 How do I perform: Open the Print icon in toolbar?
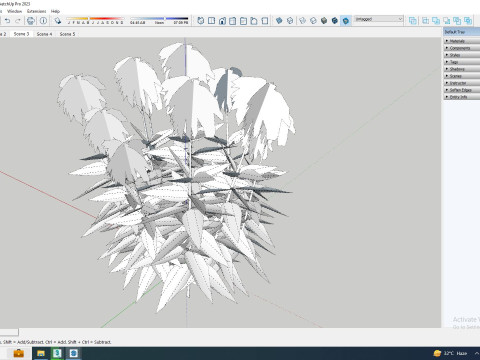point(31,21)
